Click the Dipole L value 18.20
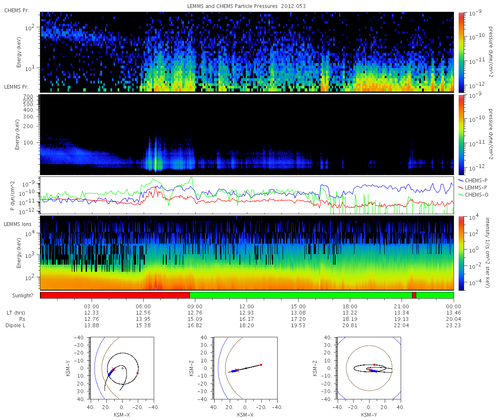504x420 pixels. (x=247, y=325)
